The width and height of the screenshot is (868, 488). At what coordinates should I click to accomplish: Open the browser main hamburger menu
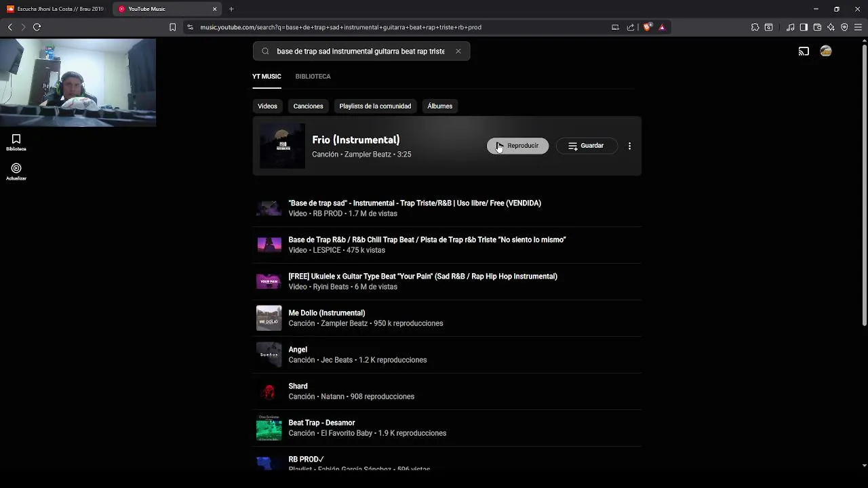(x=858, y=27)
